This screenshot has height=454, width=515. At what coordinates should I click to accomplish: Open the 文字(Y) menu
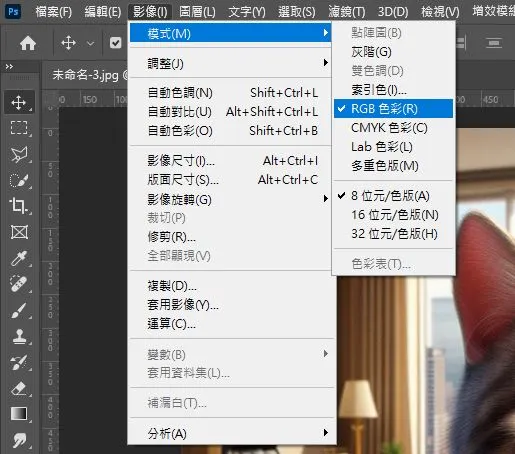pyautogui.click(x=247, y=12)
